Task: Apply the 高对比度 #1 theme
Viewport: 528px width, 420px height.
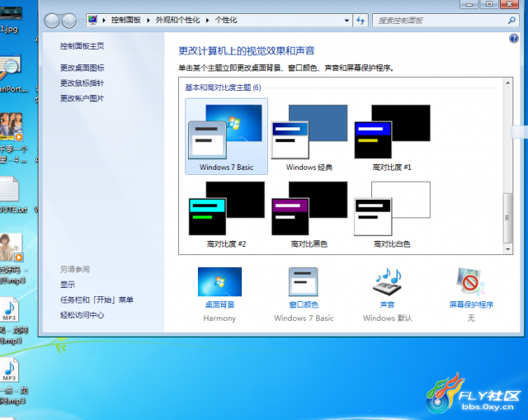Action: pos(392,136)
